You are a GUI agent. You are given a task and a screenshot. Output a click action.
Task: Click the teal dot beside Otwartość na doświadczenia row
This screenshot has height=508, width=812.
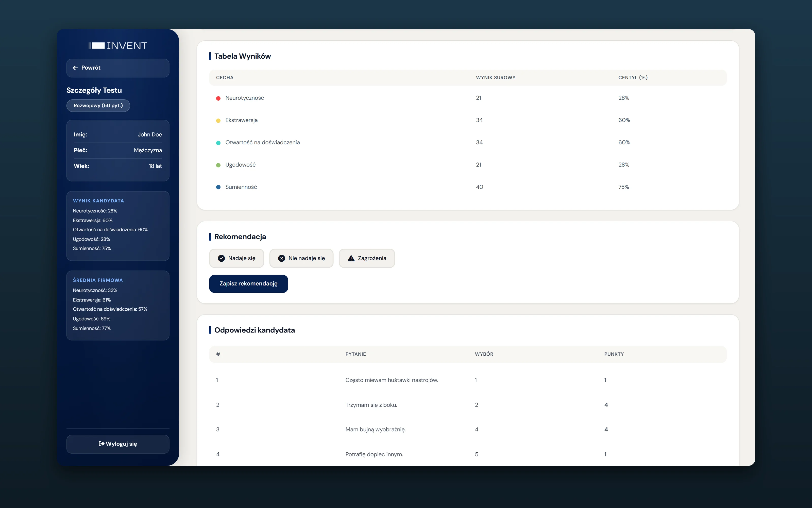[x=218, y=143]
